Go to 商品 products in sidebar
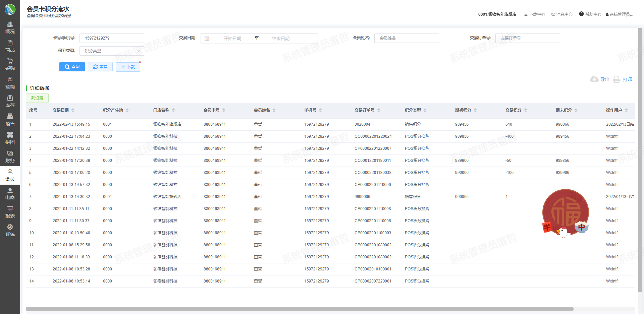Screen dimensions: 644x314 10,43
